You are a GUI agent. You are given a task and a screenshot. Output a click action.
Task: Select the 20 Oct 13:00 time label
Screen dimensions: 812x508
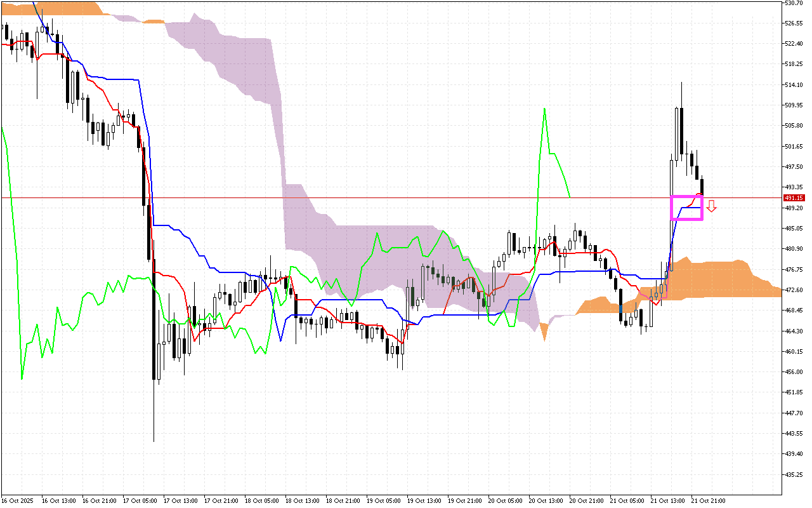[x=547, y=500]
